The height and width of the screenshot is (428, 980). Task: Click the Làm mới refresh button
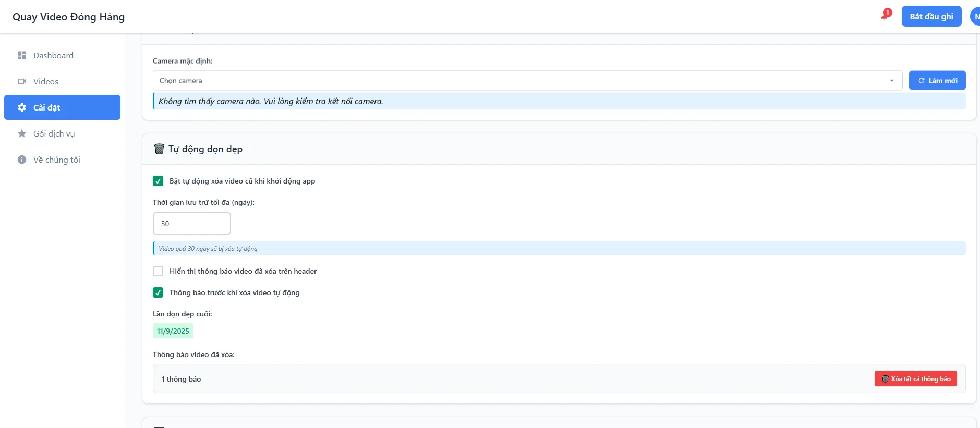937,80
